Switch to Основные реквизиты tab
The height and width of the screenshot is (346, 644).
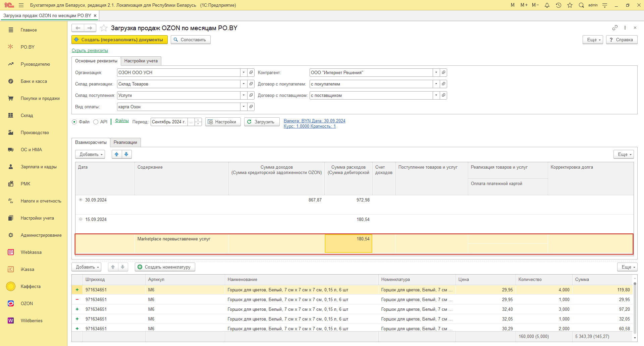[96, 61]
